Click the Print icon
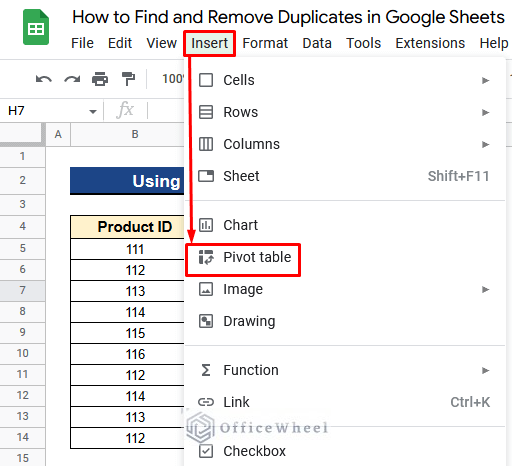Screen dimensions: 512x466 (100, 79)
